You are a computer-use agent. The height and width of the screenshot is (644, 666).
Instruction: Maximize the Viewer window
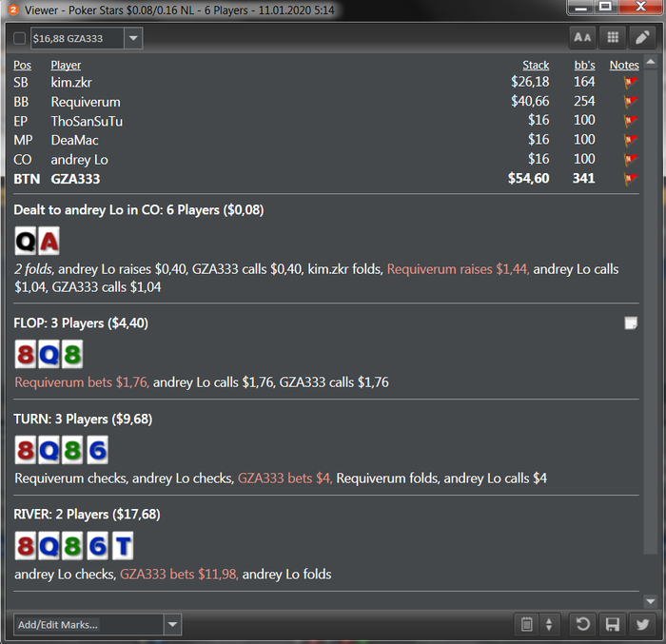point(605,7)
